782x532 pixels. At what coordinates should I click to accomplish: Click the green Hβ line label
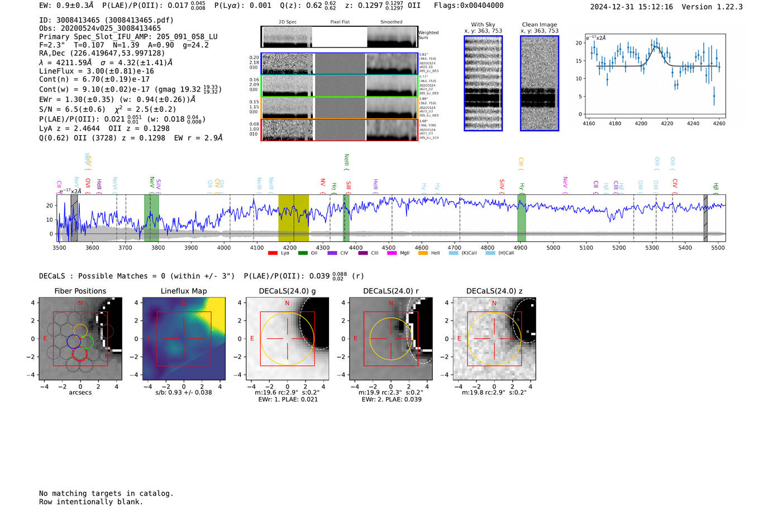click(x=716, y=188)
